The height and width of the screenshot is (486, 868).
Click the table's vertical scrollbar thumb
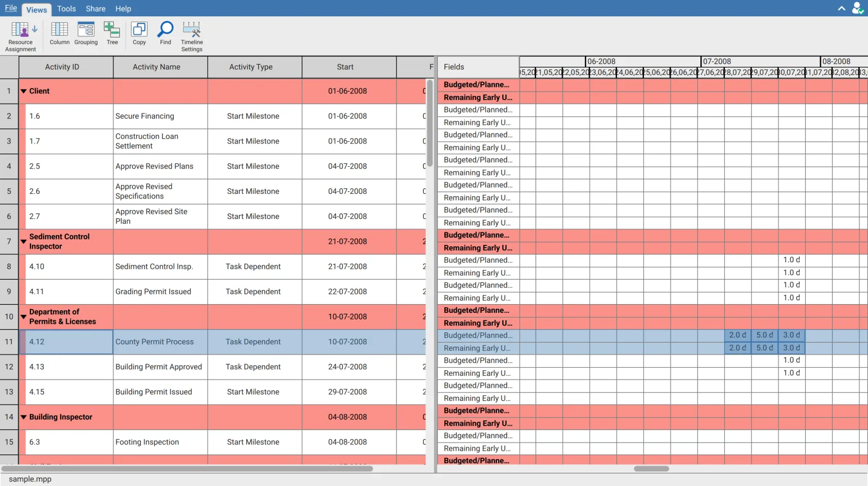[x=430, y=123]
